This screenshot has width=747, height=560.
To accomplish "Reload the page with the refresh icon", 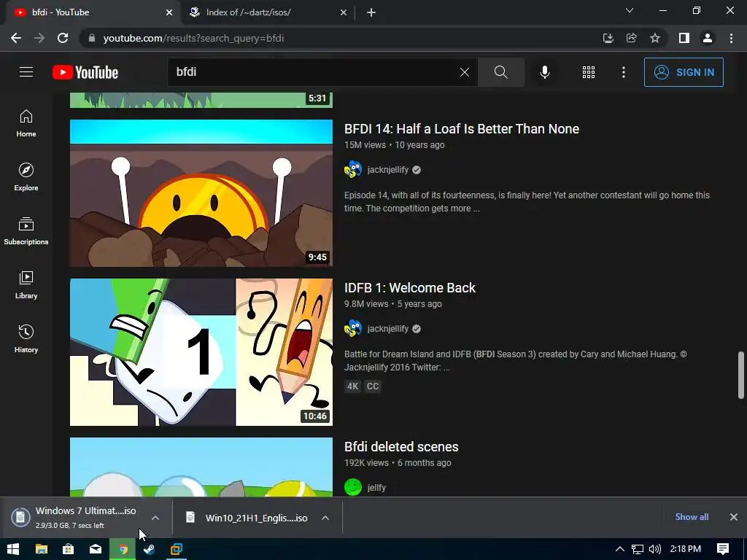I will 63,38.
